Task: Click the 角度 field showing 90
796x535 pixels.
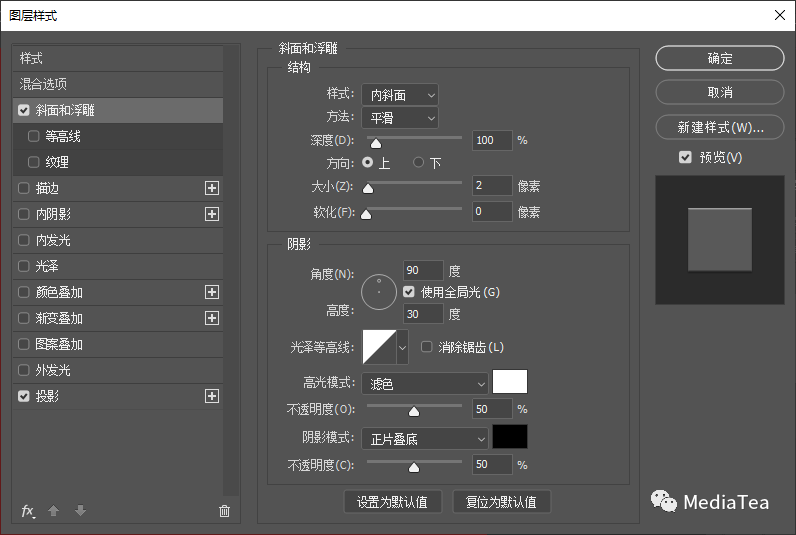Action: [x=423, y=270]
